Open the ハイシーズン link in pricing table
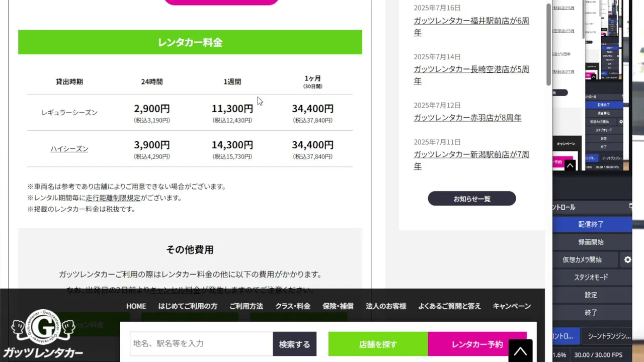The width and height of the screenshot is (644, 362). tap(69, 149)
